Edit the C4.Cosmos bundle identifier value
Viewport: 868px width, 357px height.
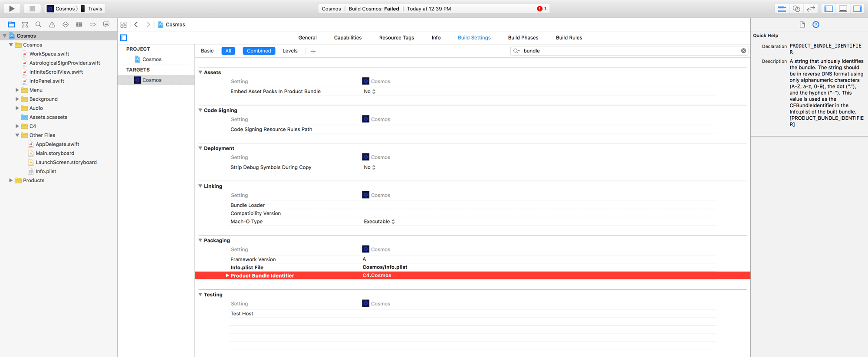point(377,275)
